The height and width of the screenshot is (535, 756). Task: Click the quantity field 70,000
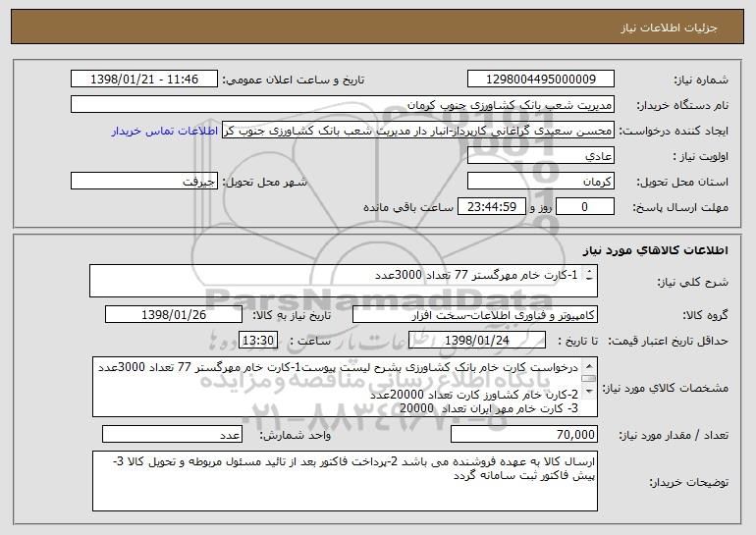(524, 434)
